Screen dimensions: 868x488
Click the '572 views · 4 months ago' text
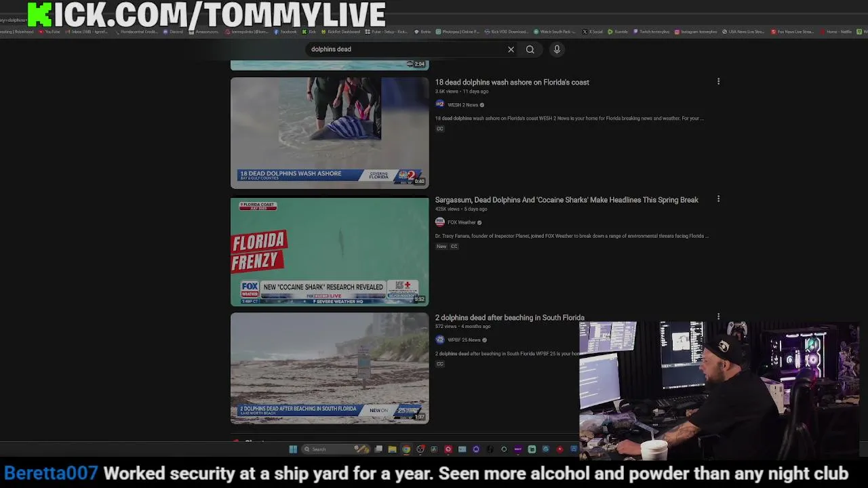(462, 327)
